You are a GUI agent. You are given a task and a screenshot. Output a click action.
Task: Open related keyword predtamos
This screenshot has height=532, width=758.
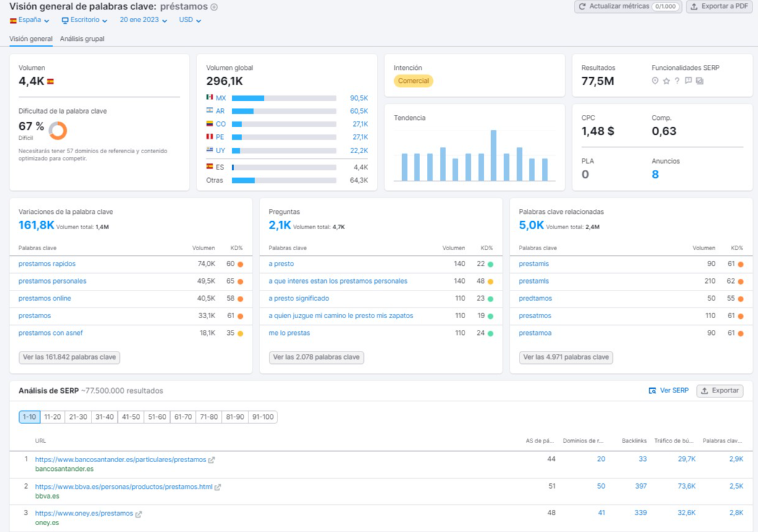(536, 298)
